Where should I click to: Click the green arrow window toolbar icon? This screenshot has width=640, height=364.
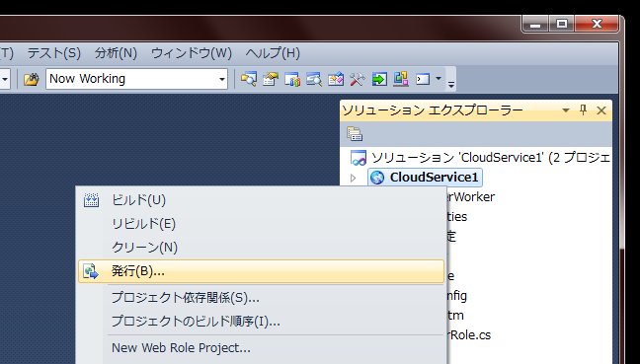(x=379, y=78)
